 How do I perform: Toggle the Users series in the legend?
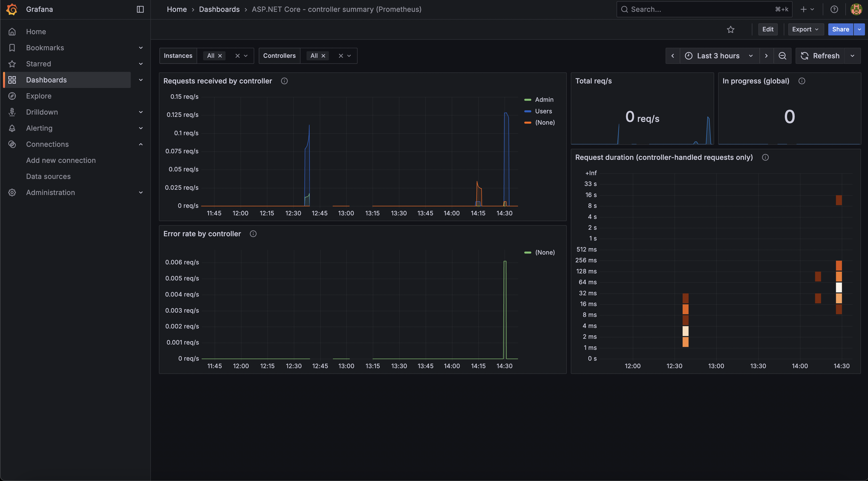coord(544,111)
